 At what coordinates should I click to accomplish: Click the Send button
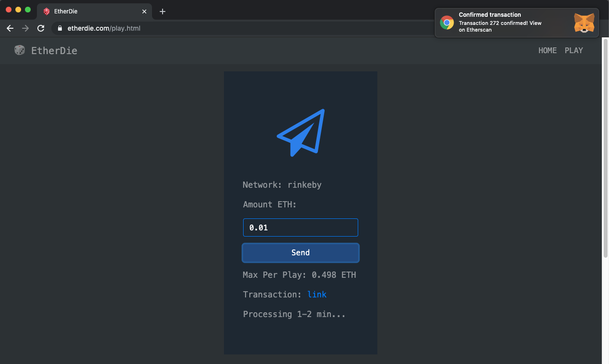click(x=301, y=252)
